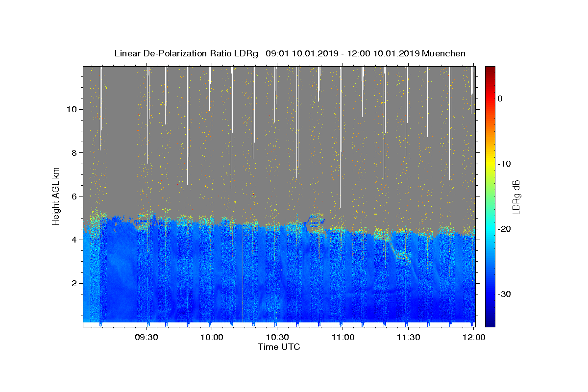This screenshot has width=588, height=392.
Task: Click the dark red top of the colorbar
Action: (x=490, y=70)
